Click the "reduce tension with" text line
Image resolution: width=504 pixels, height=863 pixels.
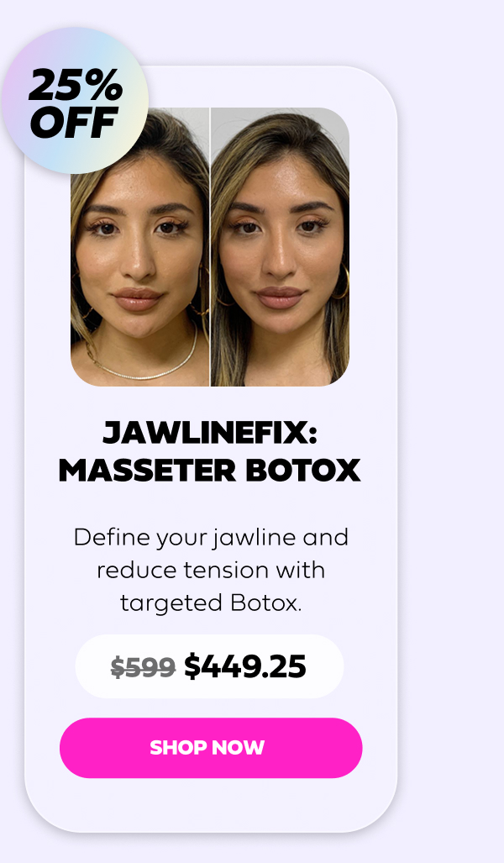211,571
